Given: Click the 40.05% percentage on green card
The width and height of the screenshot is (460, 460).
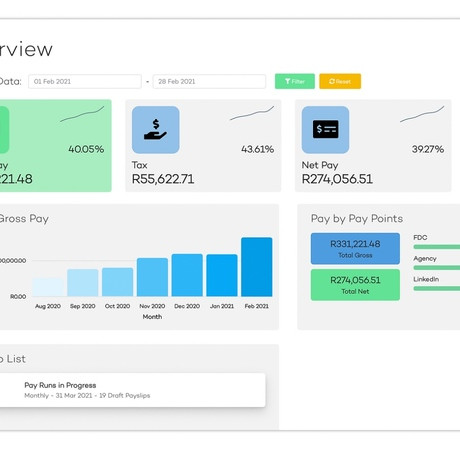Looking at the screenshot, I should [86, 149].
